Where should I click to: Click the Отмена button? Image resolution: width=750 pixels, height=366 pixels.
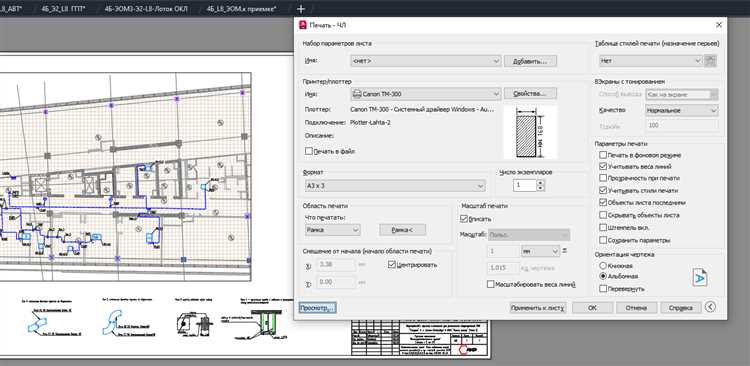pyautogui.click(x=636, y=308)
